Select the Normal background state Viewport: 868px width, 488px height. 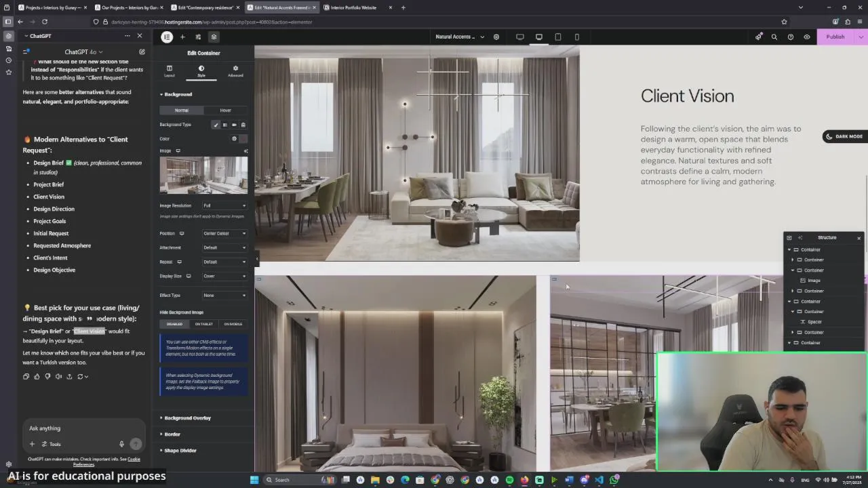[x=182, y=110]
